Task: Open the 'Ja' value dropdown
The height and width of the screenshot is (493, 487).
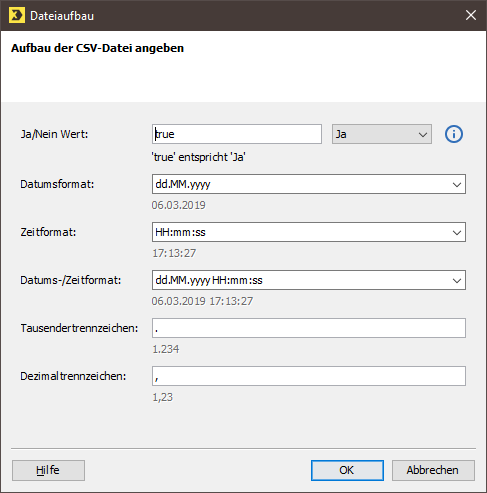Action: point(382,134)
